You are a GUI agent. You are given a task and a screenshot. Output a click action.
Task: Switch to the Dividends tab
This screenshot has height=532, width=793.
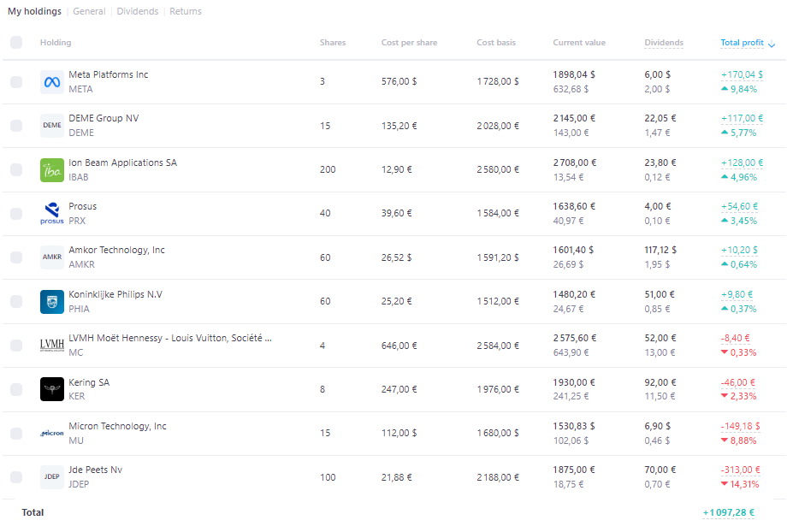pos(138,11)
